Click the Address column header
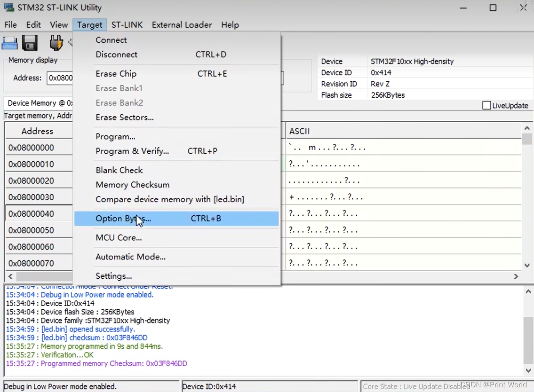 tap(39, 131)
